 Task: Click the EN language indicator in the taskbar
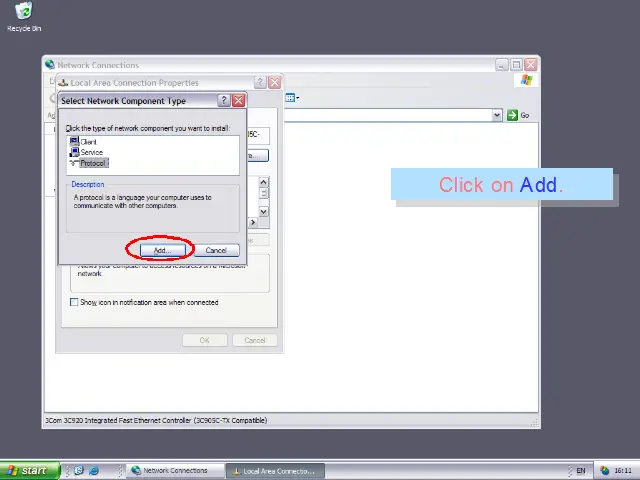click(x=581, y=470)
